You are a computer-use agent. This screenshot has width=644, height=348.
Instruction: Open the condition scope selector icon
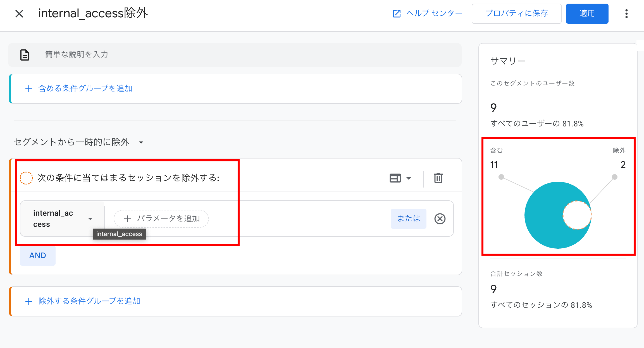(395, 178)
